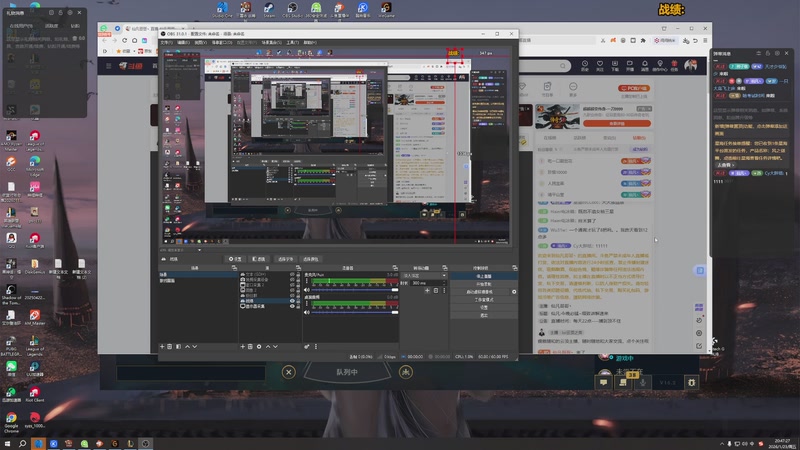Toggle lock on 文本 (GDI+) source

coord(298,274)
